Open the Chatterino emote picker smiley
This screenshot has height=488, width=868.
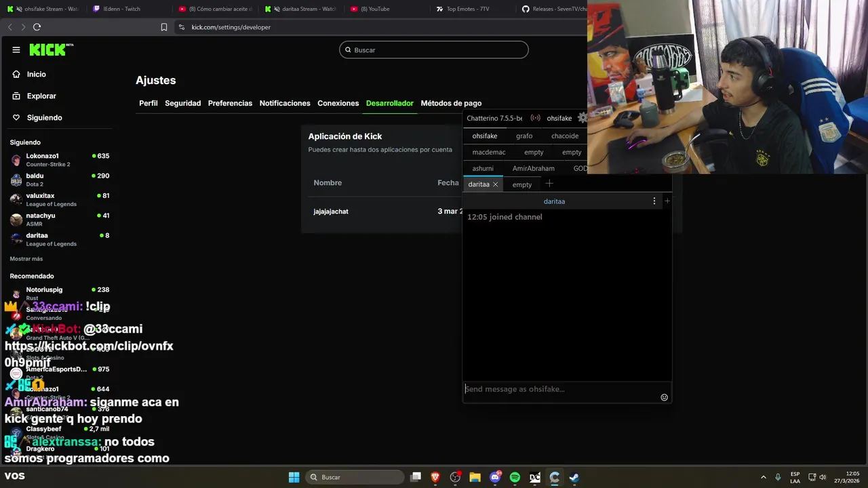coord(665,397)
